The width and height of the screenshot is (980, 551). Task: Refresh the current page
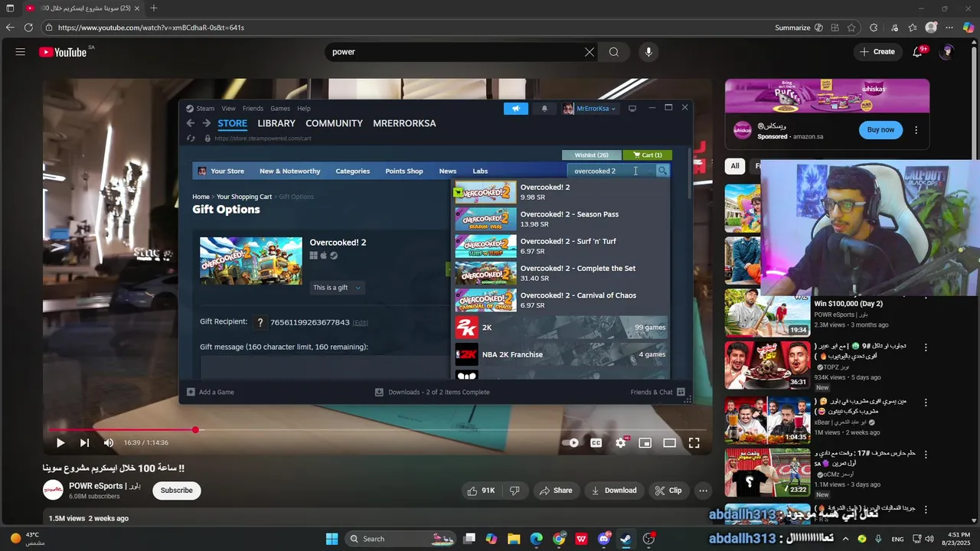(28, 28)
